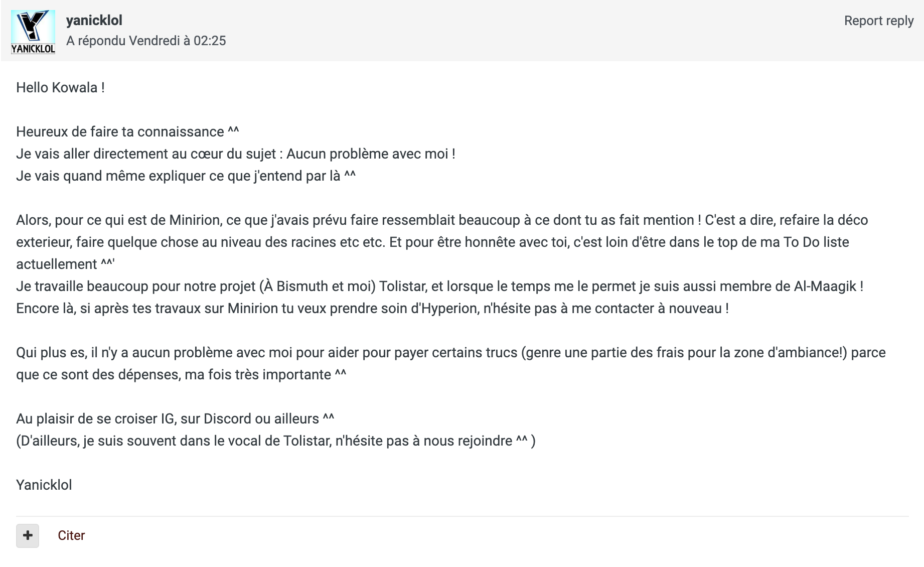This screenshot has width=924, height=567.
Task: Click the word 'Al-Maagik' in the post
Action: click(825, 287)
